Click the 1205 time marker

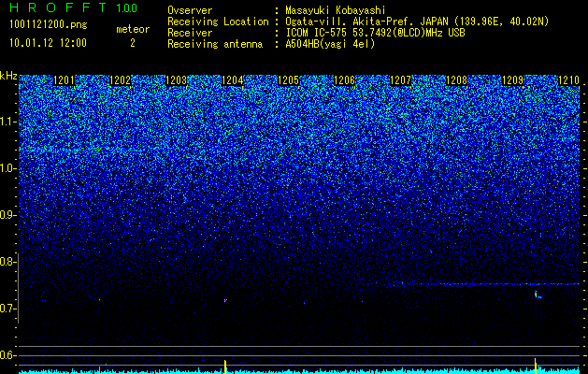tap(288, 80)
